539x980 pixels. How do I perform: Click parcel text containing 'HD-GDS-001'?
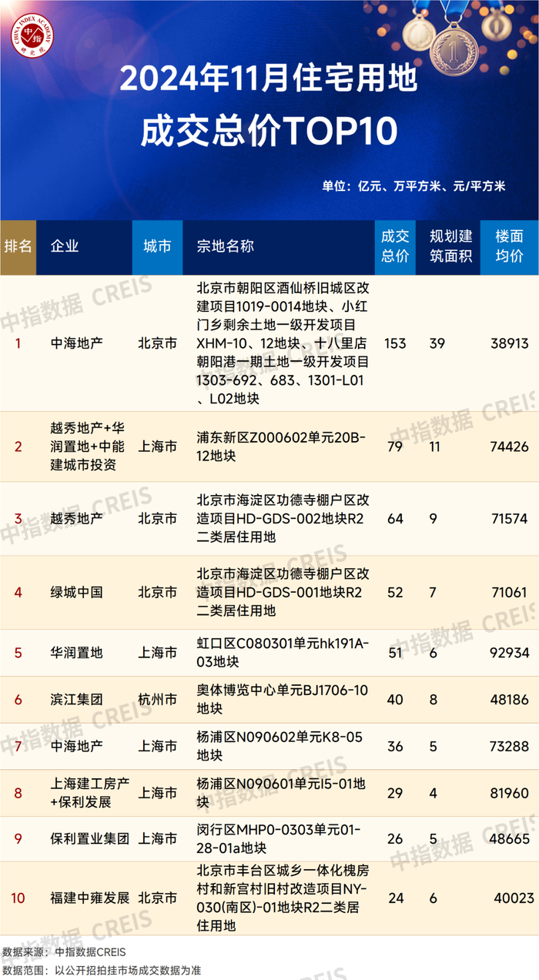tap(283, 593)
